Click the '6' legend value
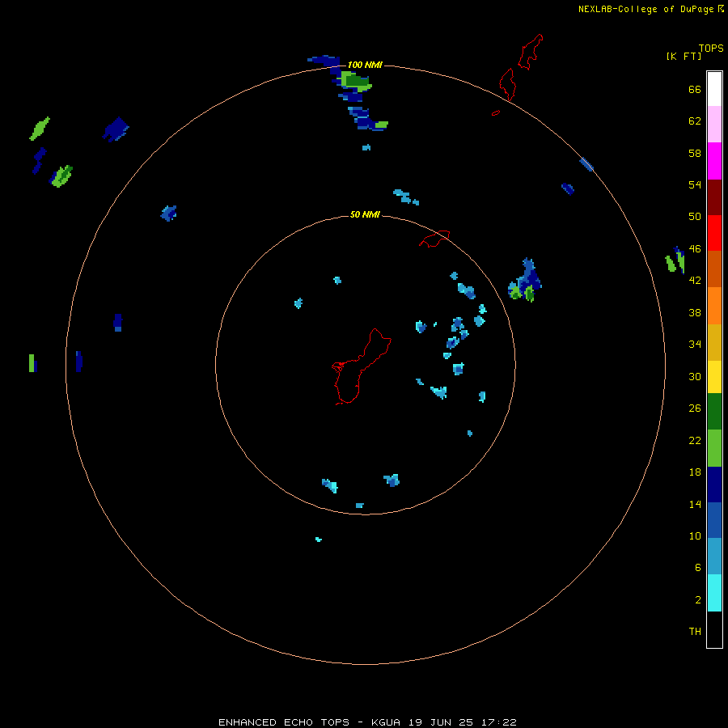 point(698,568)
